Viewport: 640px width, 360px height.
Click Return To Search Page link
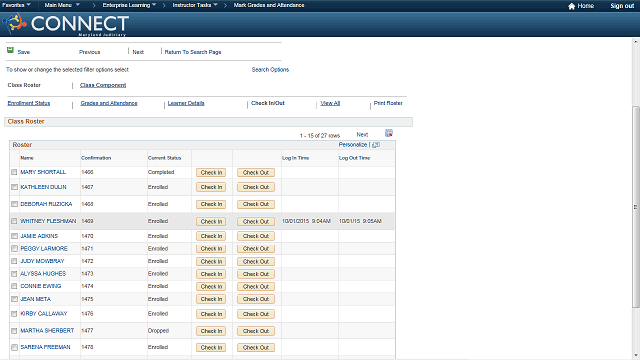click(193, 52)
